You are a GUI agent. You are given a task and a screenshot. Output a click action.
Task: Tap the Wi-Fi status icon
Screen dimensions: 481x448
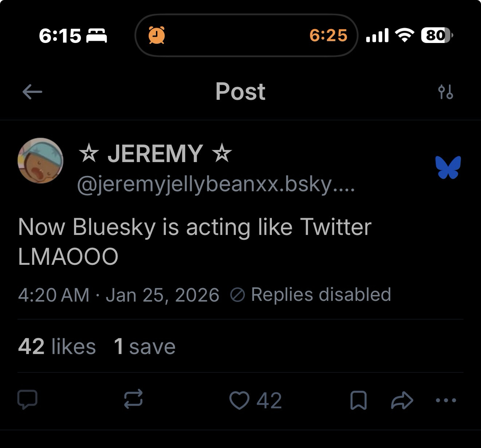[404, 35]
